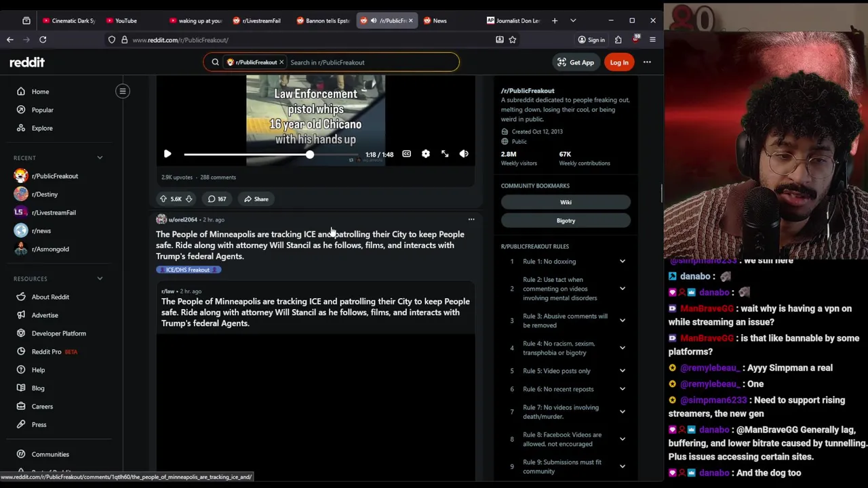The height and width of the screenshot is (488, 868).
Task: Collapse the left navigation sidebar button
Action: click(x=123, y=91)
